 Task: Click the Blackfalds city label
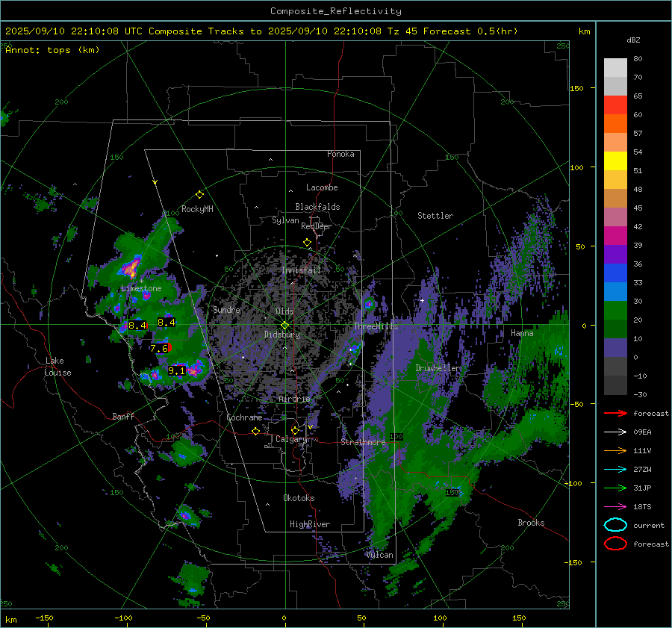click(x=317, y=207)
